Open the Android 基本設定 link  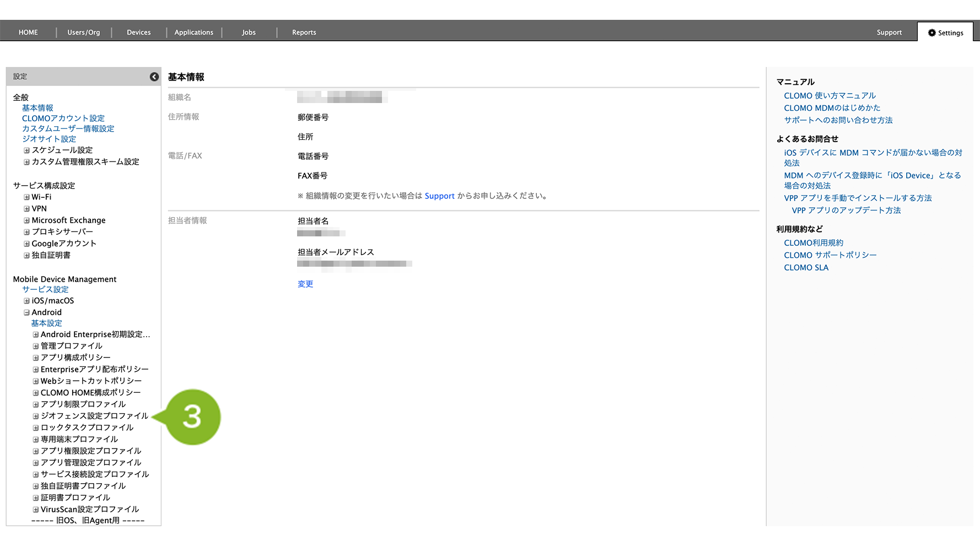[x=46, y=323]
